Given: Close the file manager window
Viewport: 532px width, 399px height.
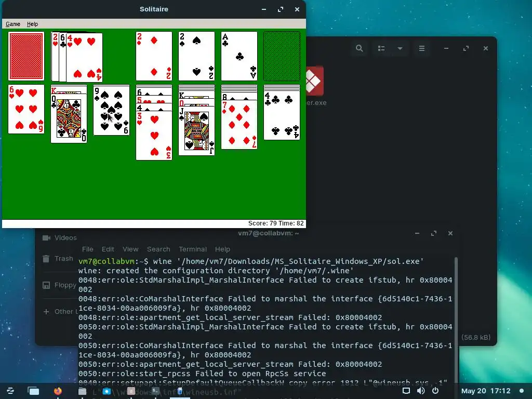Looking at the screenshot, I should 486,48.
